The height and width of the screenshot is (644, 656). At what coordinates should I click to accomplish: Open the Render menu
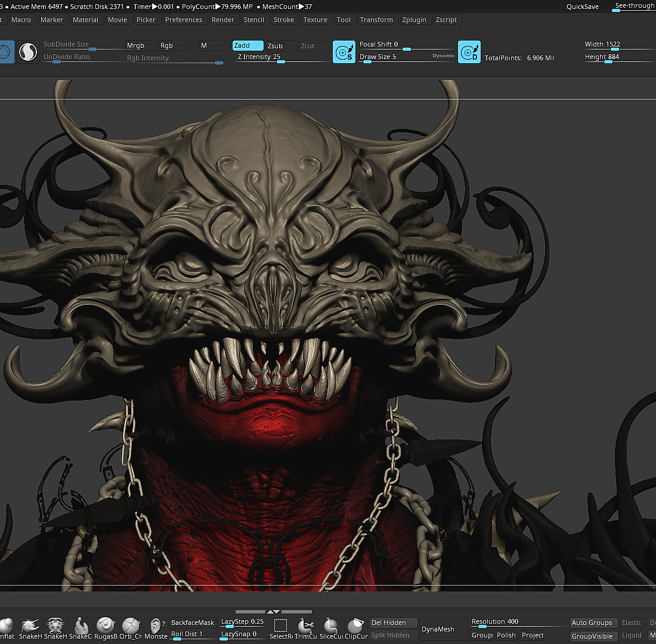pos(223,20)
